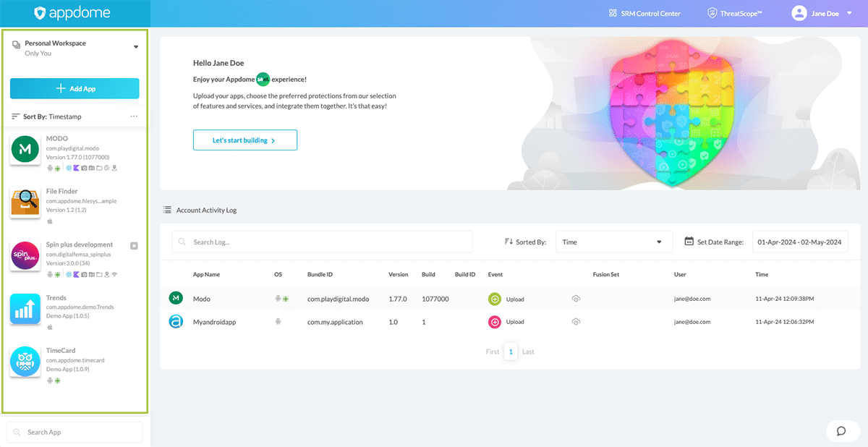Image resolution: width=868 pixels, height=447 pixels.
Task: Expand the Personal Workspace dropdown
Action: pos(135,48)
